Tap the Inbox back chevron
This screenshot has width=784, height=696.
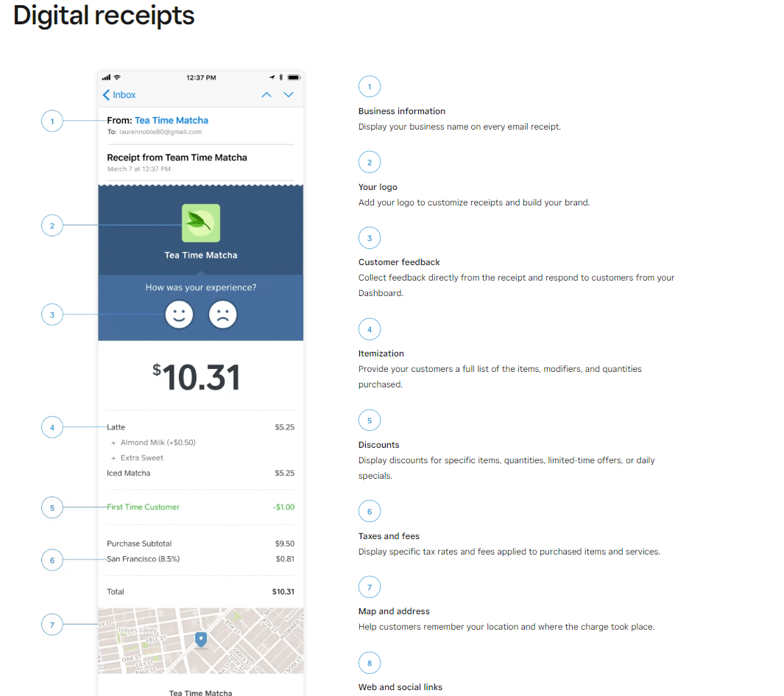pyautogui.click(x=106, y=95)
